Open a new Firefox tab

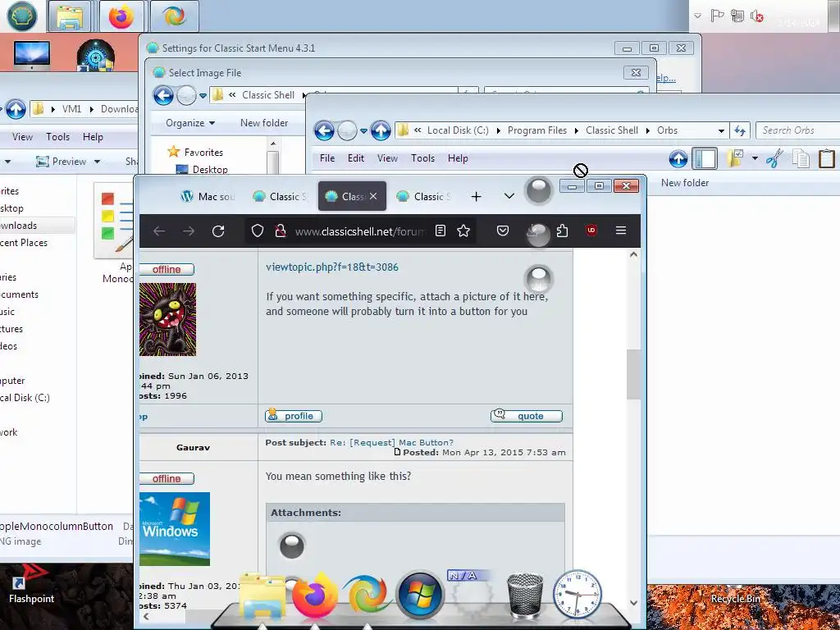(x=476, y=197)
